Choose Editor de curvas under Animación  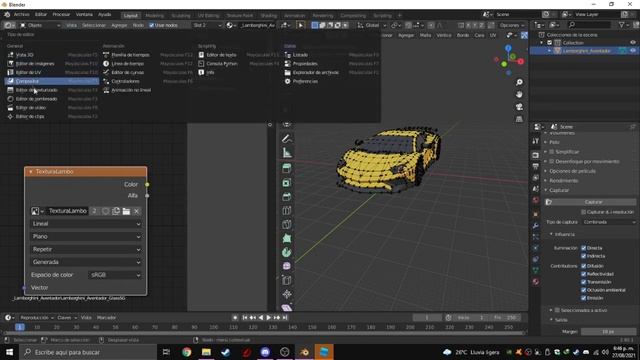pos(127,72)
